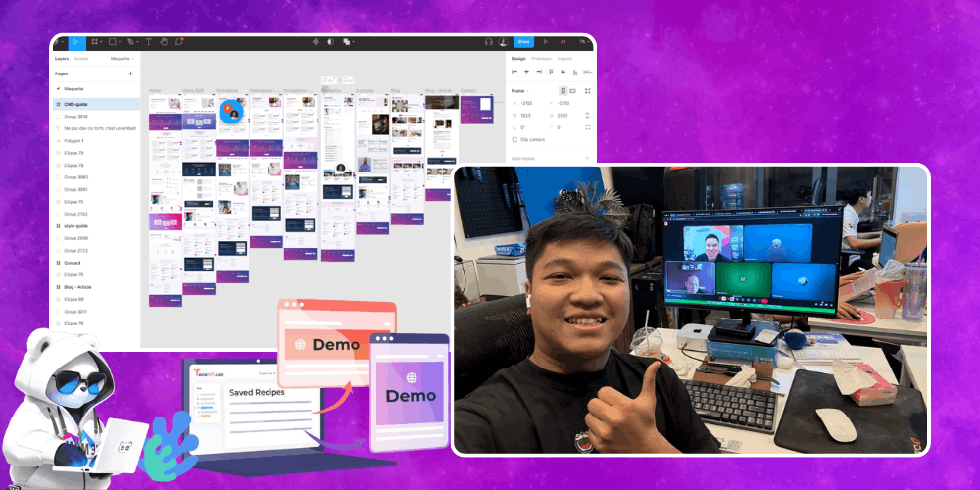
Task: Add a new page with plus icon
Action: tap(130, 73)
